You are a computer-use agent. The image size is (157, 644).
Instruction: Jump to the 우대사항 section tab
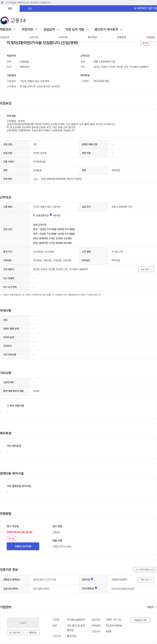[63, 37]
